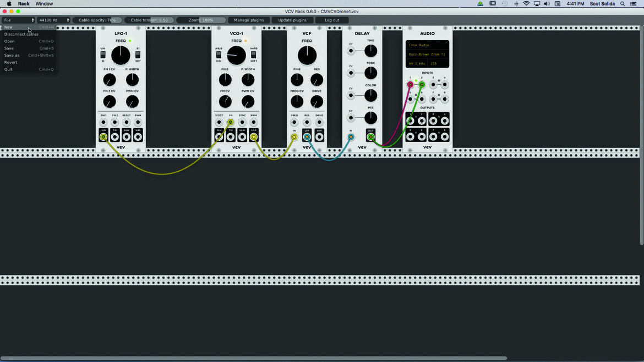Click the AUDIO input 1 jack
The image size is (644, 362).
(x=410, y=85)
